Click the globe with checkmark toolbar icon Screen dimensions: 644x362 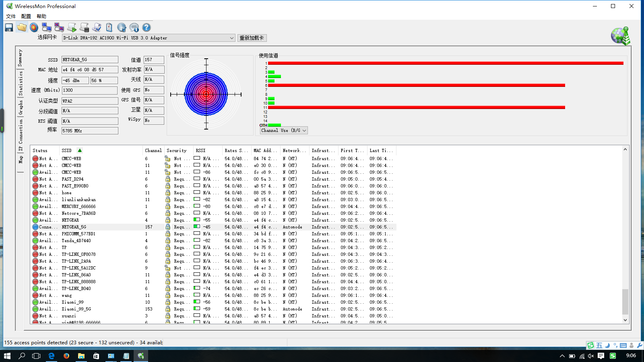coord(122,27)
